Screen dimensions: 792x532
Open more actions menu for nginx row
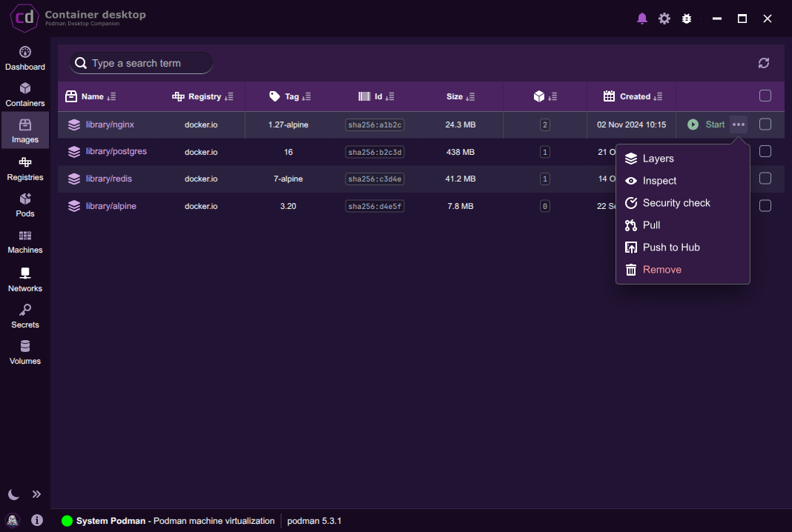click(739, 124)
